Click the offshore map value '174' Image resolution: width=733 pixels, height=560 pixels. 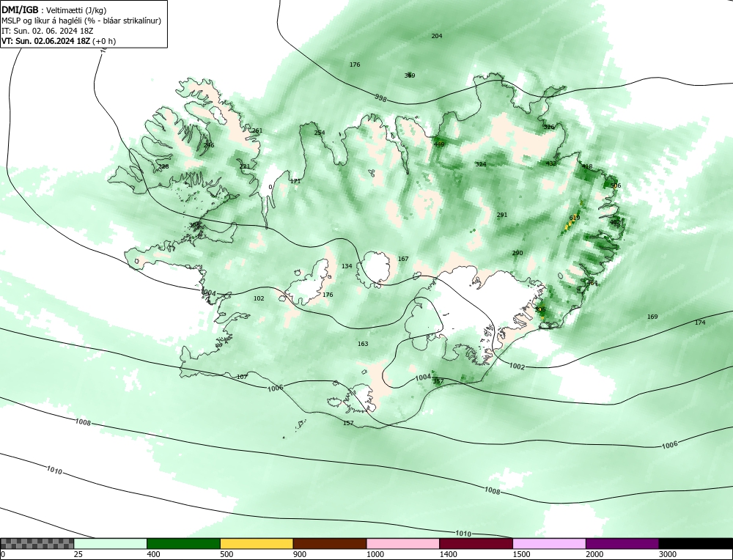pos(700,323)
